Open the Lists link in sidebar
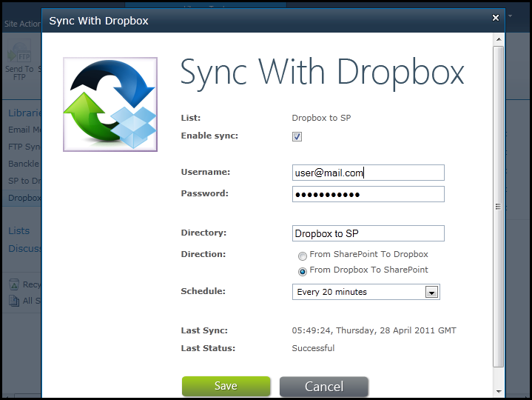Screen dimensions: 532x400 19,231
